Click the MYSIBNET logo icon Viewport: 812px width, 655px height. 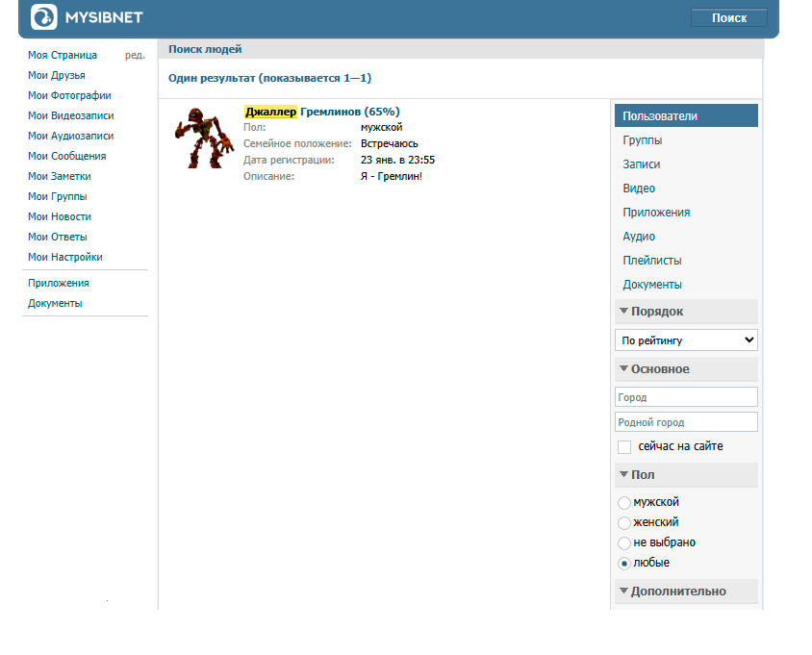(x=43, y=17)
